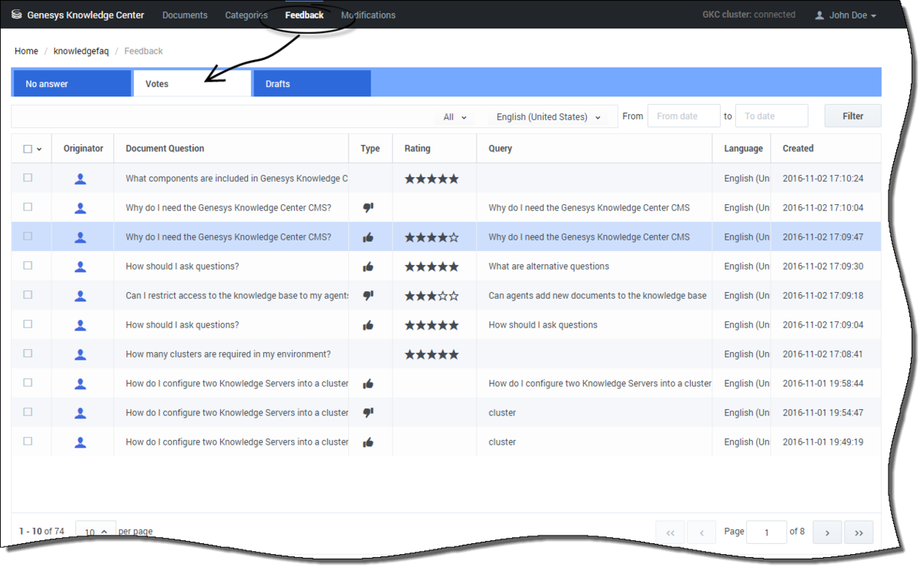Click originator icon in the 17:08:41 row
Screen dimensions: 924x571
[80, 354]
